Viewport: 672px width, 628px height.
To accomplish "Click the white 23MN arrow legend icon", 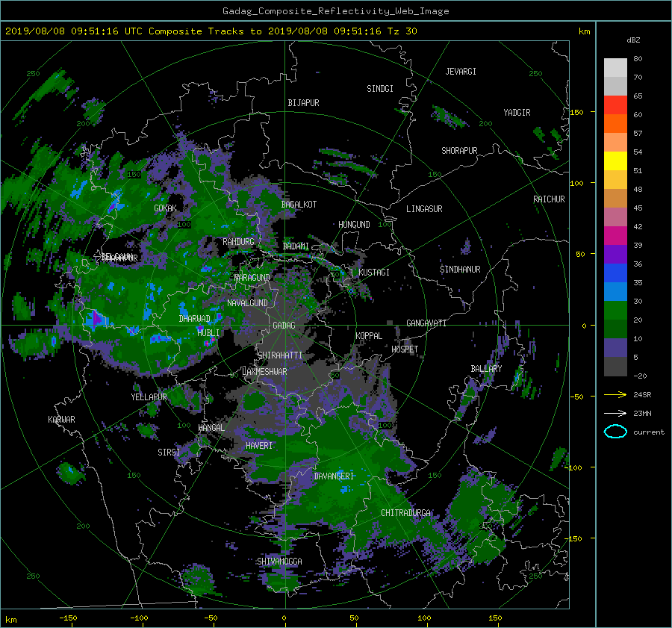I will (615, 413).
